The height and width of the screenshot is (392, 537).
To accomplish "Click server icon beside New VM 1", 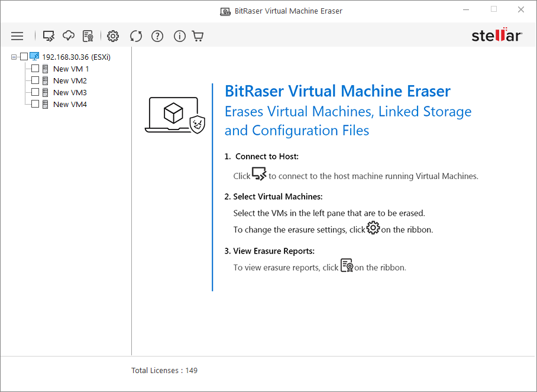I will tap(45, 69).
